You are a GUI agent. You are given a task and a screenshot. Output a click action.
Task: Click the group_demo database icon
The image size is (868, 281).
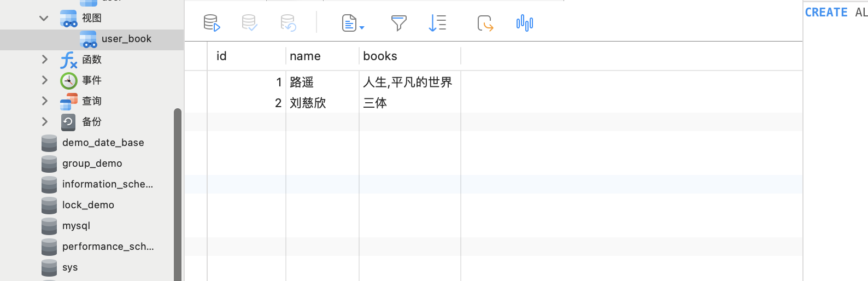click(x=49, y=163)
